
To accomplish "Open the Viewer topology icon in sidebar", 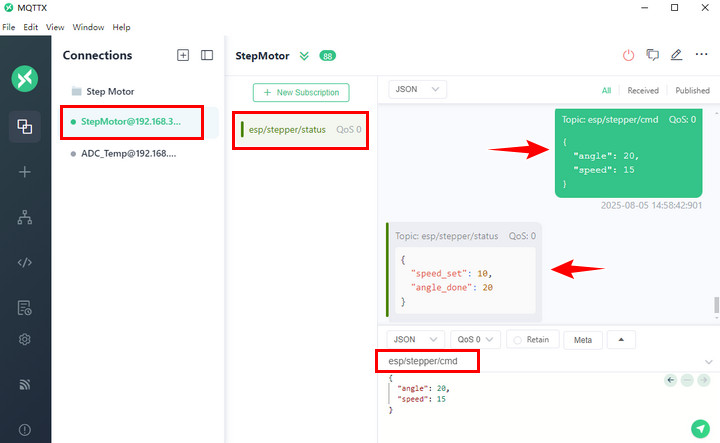I will pyautogui.click(x=25, y=217).
